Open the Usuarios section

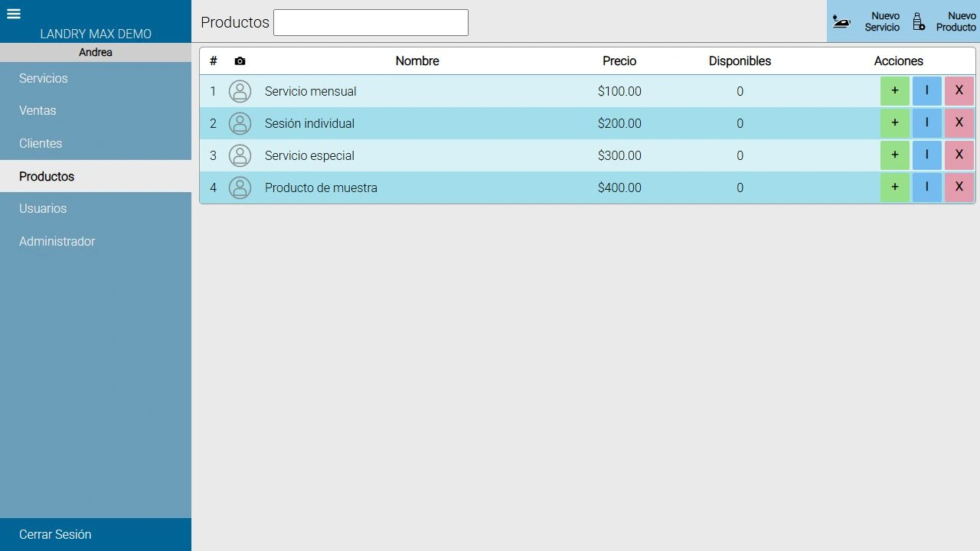pos(96,209)
